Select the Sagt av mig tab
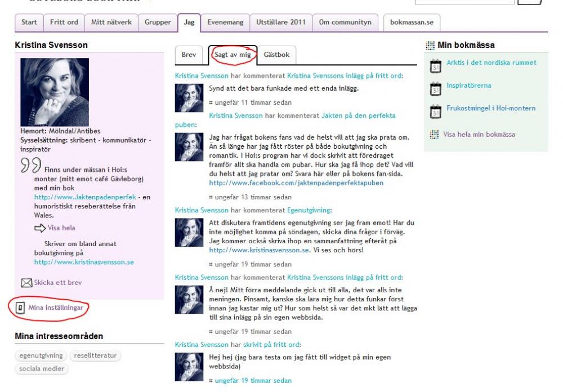The width and height of the screenshot is (563, 392). click(x=233, y=55)
